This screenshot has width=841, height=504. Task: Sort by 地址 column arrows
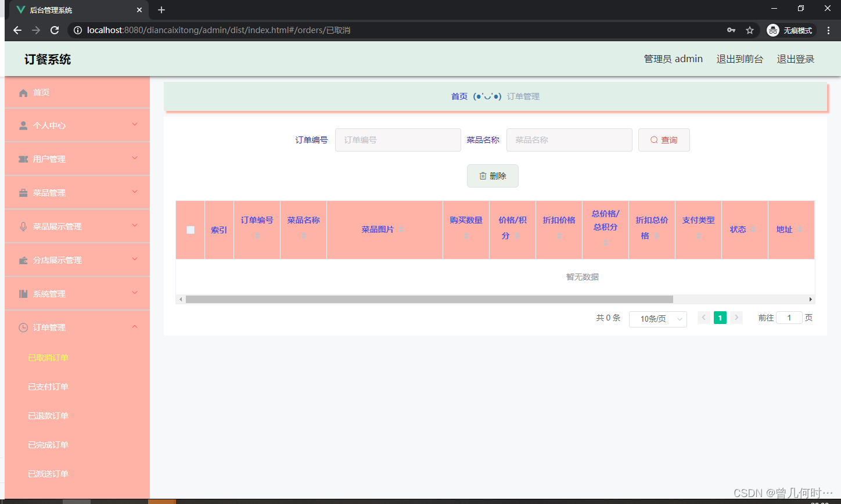[800, 230]
